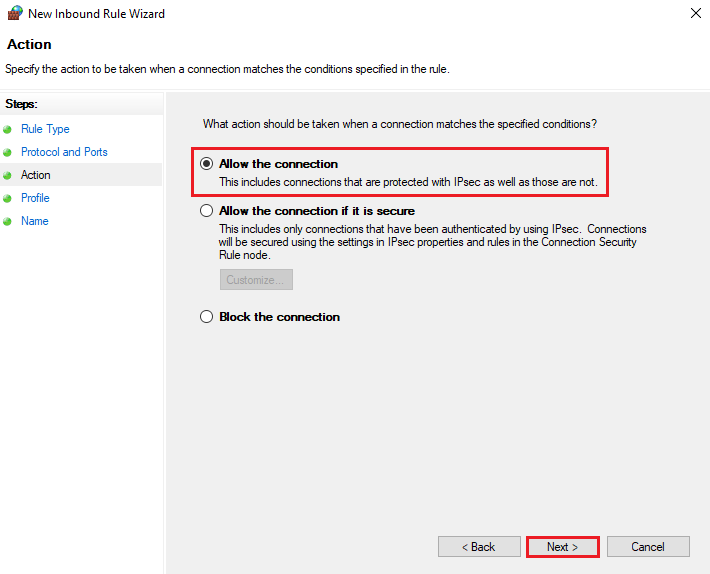Open the Name step label in the sidebar
Image resolution: width=710 pixels, height=574 pixels.
[35, 221]
